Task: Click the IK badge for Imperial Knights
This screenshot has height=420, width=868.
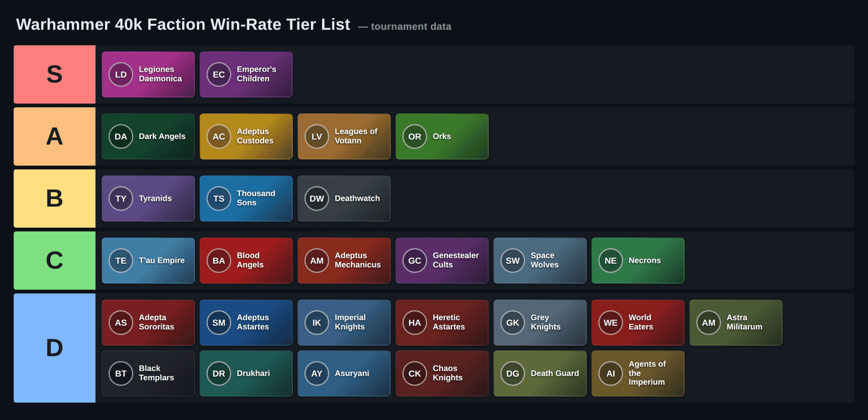Action: (317, 322)
